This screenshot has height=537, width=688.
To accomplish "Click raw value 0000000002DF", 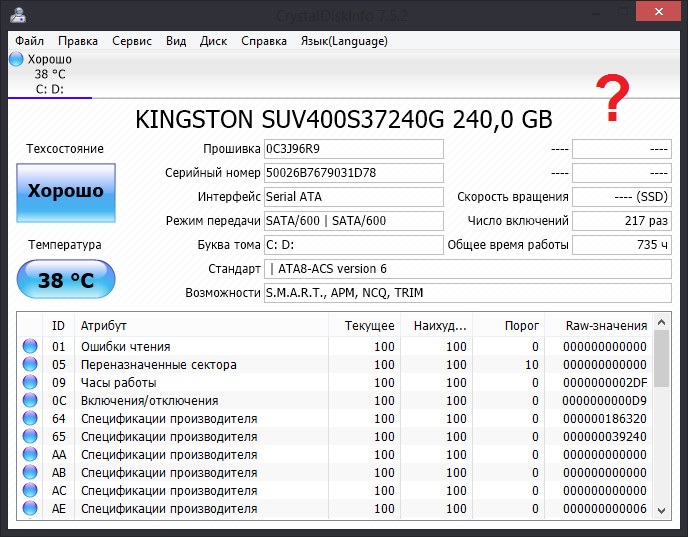I will coord(605,383).
